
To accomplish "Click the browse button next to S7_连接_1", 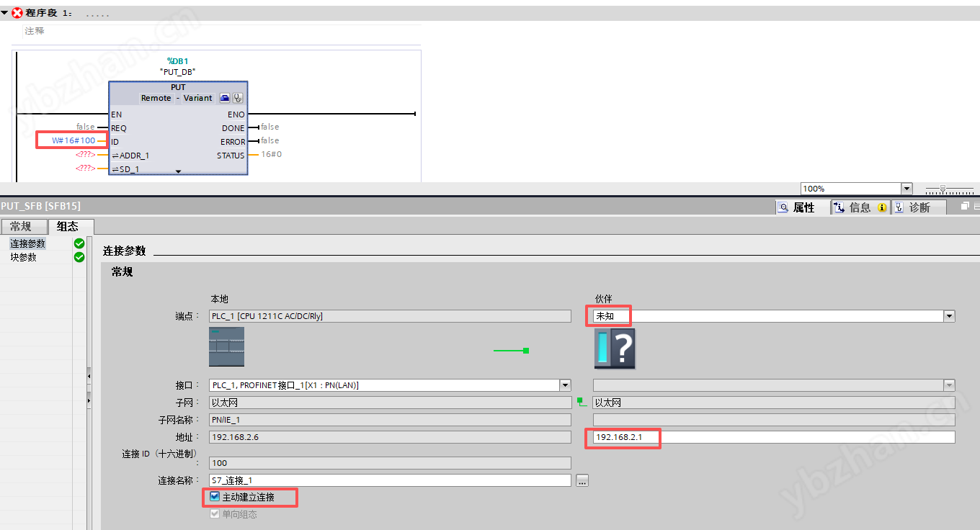I will point(582,480).
